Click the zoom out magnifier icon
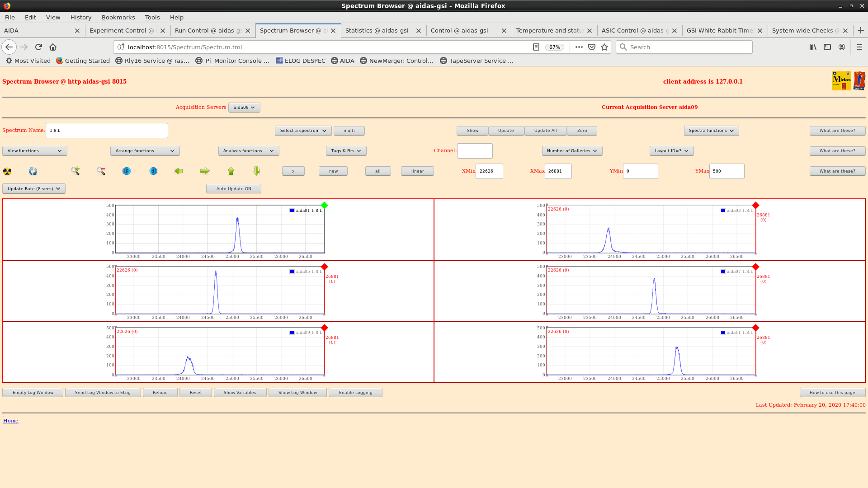 (x=101, y=171)
